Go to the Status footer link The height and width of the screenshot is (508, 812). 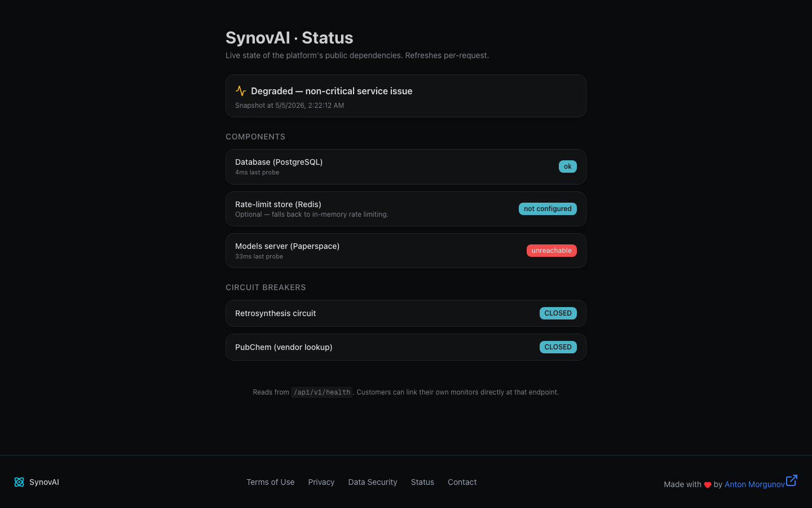(x=422, y=482)
